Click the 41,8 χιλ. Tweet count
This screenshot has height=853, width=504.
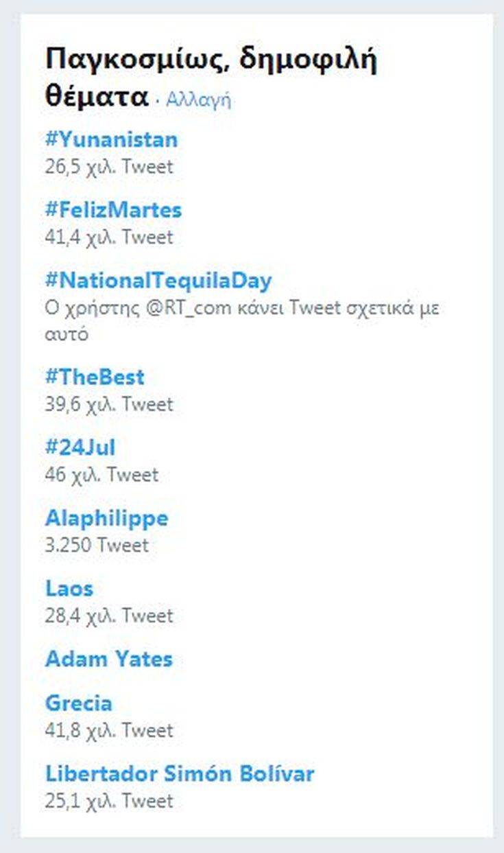(109, 730)
